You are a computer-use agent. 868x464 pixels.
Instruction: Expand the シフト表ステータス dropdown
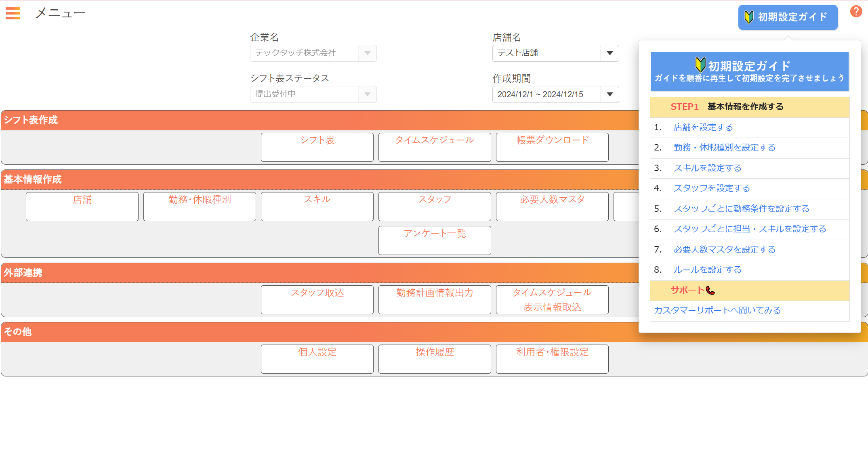point(367,94)
